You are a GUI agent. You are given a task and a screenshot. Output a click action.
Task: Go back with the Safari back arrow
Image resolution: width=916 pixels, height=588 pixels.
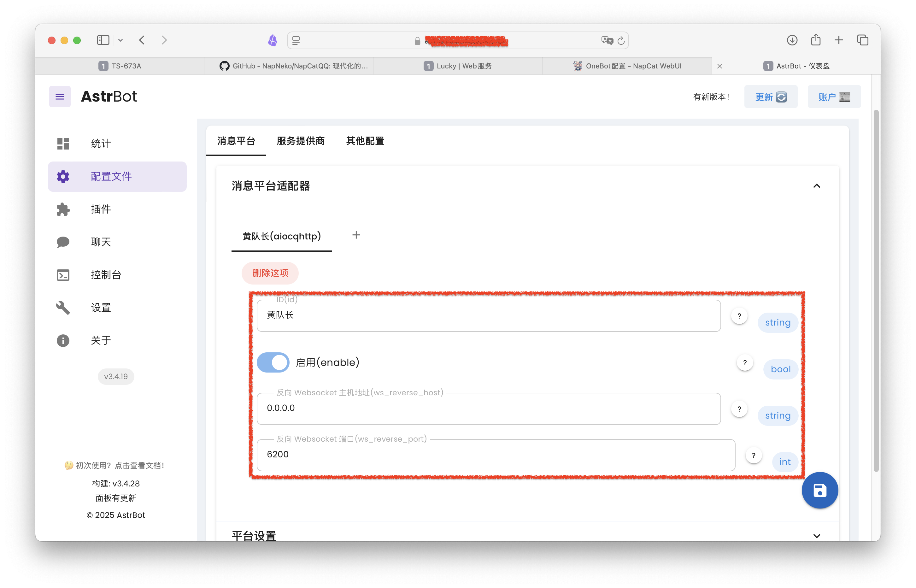tap(142, 40)
